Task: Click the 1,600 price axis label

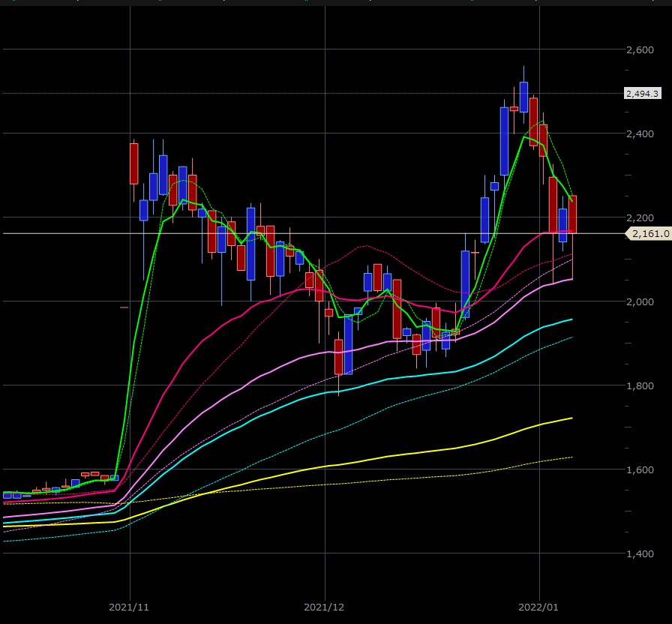Action: tap(640, 469)
